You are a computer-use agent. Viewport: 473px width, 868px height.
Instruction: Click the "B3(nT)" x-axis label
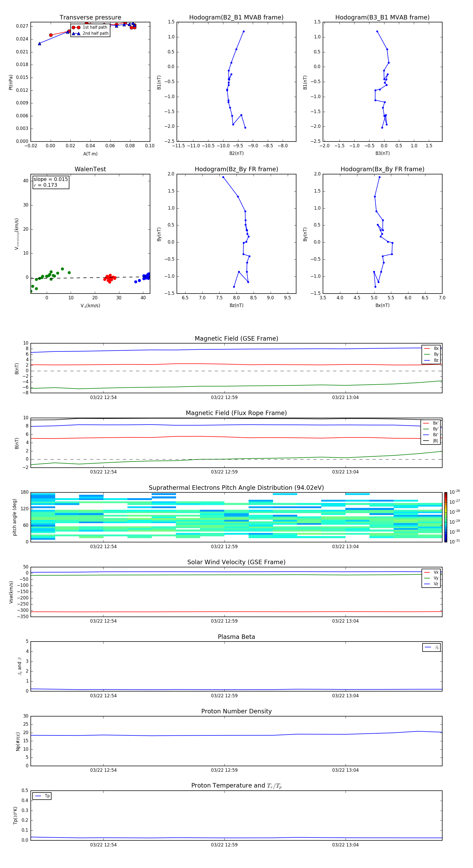click(x=382, y=153)
